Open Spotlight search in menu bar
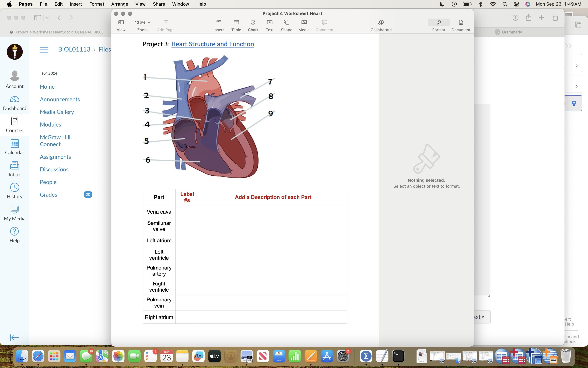The height and width of the screenshot is (368, 588). pyautogui.click(x=505, y=4)
